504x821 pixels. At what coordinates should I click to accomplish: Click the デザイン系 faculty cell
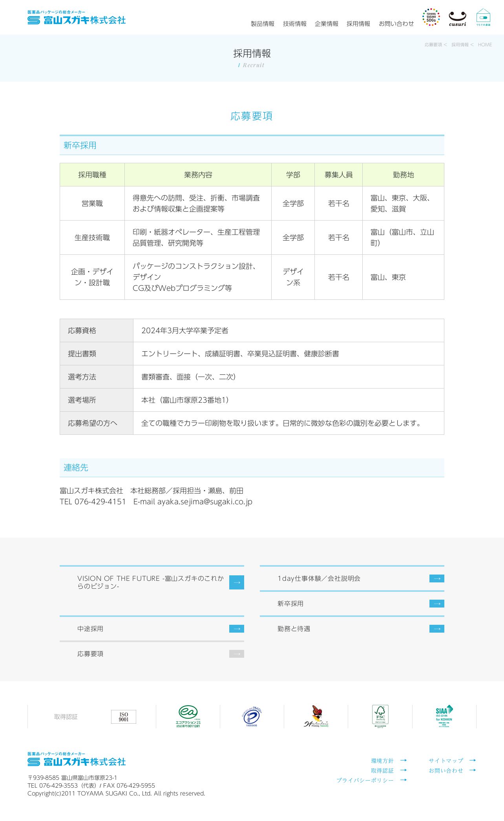pos(293,277)
